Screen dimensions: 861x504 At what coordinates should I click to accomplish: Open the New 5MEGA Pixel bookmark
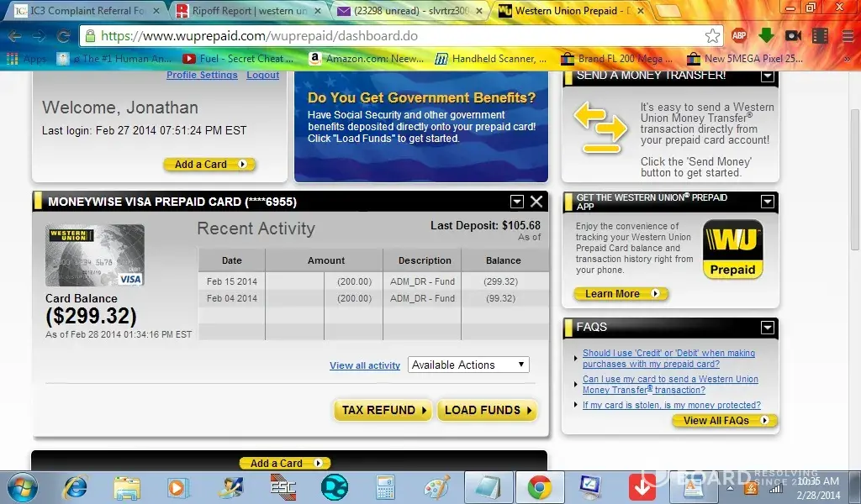tap(745, 59)
